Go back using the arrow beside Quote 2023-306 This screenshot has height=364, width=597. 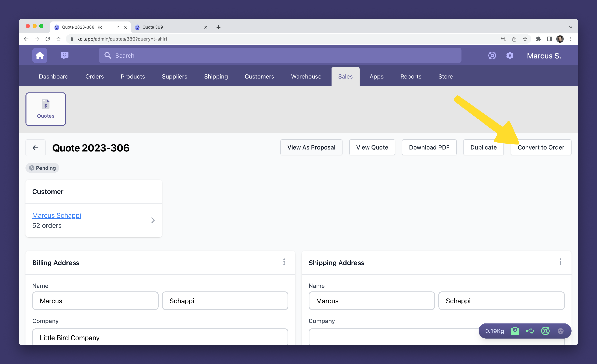pos(36,148)
